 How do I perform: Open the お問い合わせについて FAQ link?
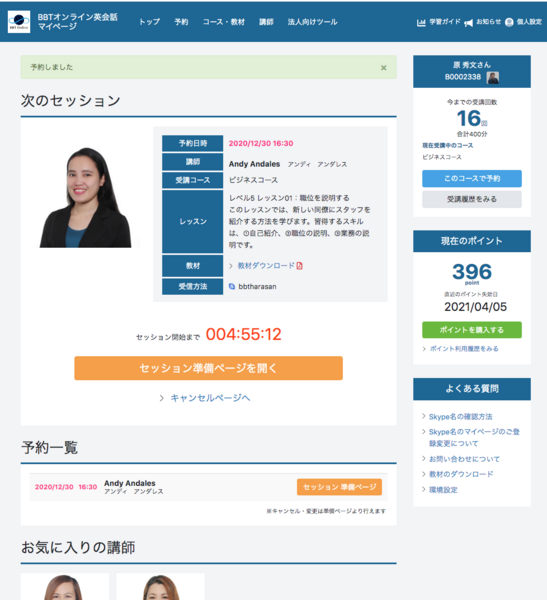point(464,459)
